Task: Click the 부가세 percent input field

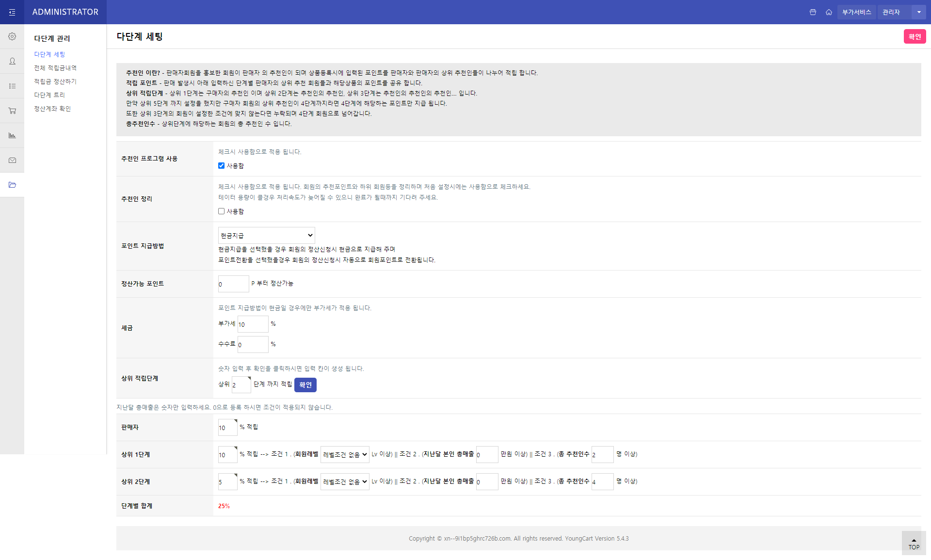Action: pos(253,324)
